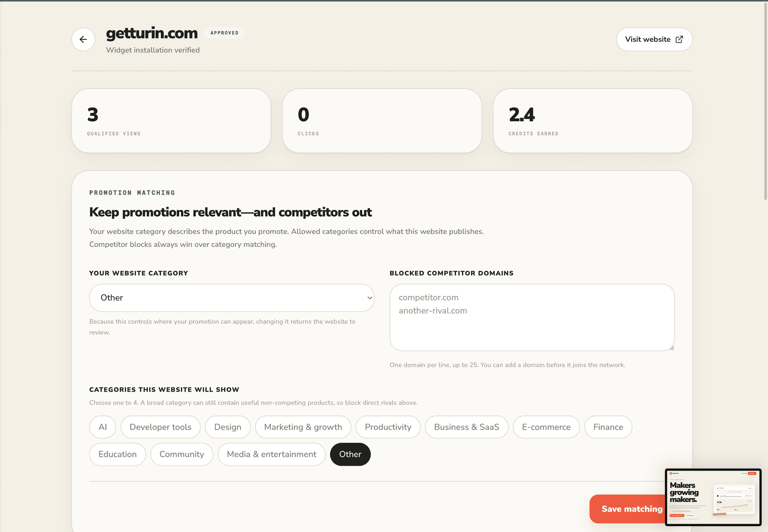Click the Credits Earned stat card
This screenshot has height=532, width=768.
(x=593, y=121)
